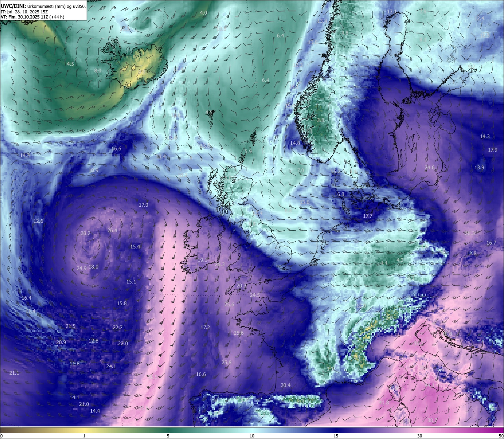Viewport: 504px width, 439px height.
Task: Click the 24.6 value over the Baltics
Action: (x=430, y=168)
